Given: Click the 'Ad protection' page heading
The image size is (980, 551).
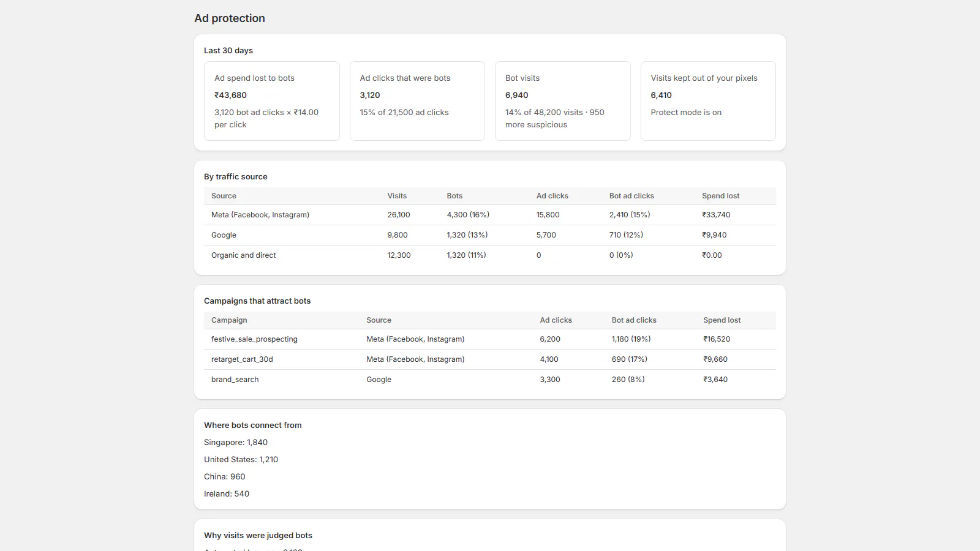Looking at the screenshot, I should tap(230, 18).
